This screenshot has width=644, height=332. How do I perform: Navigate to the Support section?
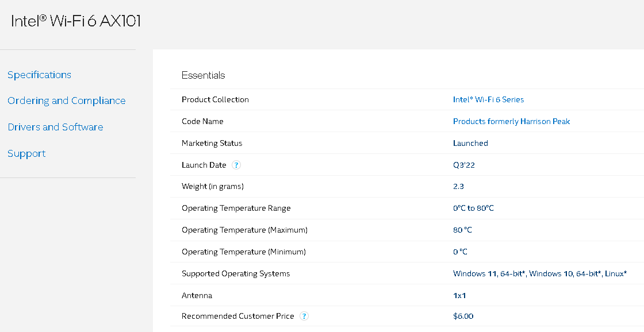[x=26, y=153]
